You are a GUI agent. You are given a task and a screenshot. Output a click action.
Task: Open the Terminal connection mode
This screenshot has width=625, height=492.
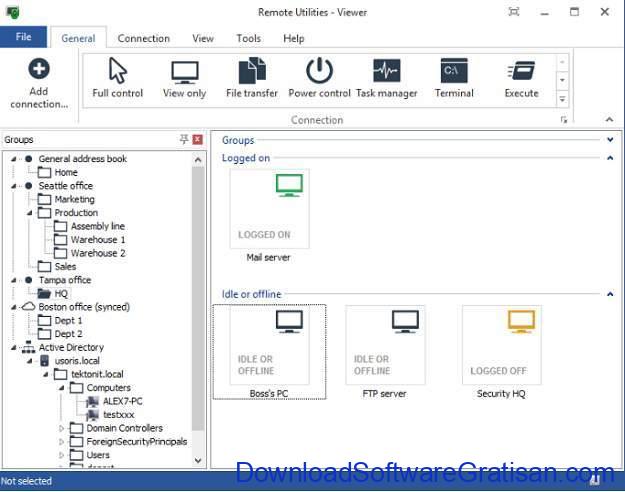click(454, 79)
